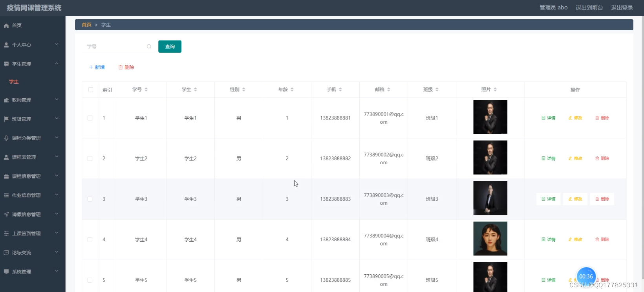Click the user icon for 课程表管理
The height and width of the screenshot is (292, 644).
[x=6, y=157]
